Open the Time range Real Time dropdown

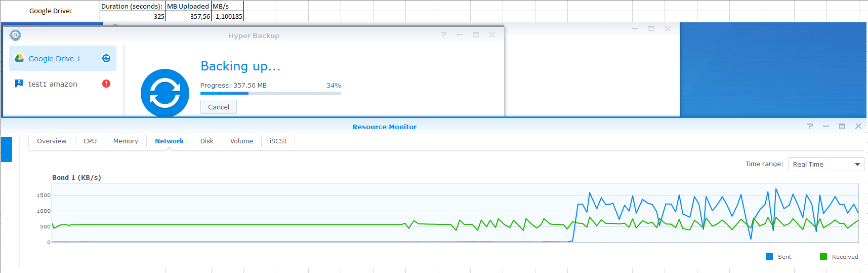tap(826, 164)
